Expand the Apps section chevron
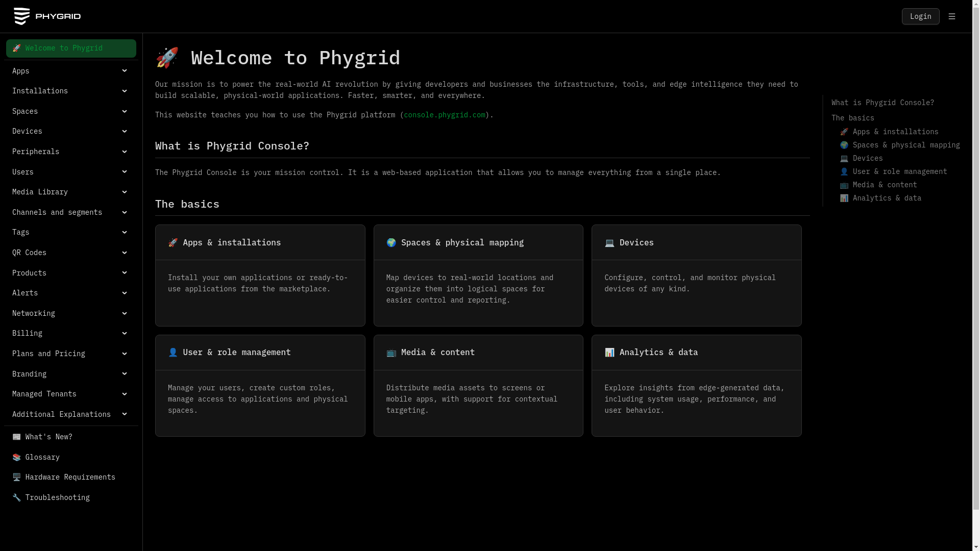This screenshot has width=980, height=551. pos(125,71)
